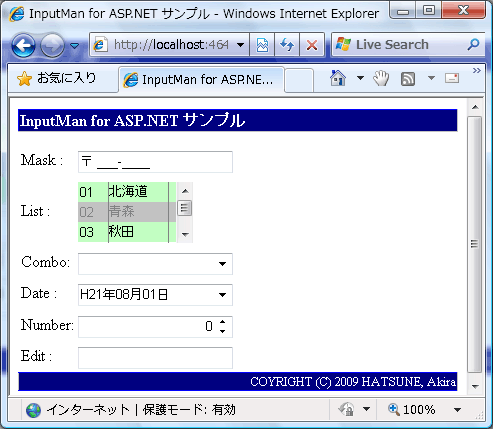Click the Internet zone globe icon
The width and height of the screenshot is (493, 429).
point(33,410)
